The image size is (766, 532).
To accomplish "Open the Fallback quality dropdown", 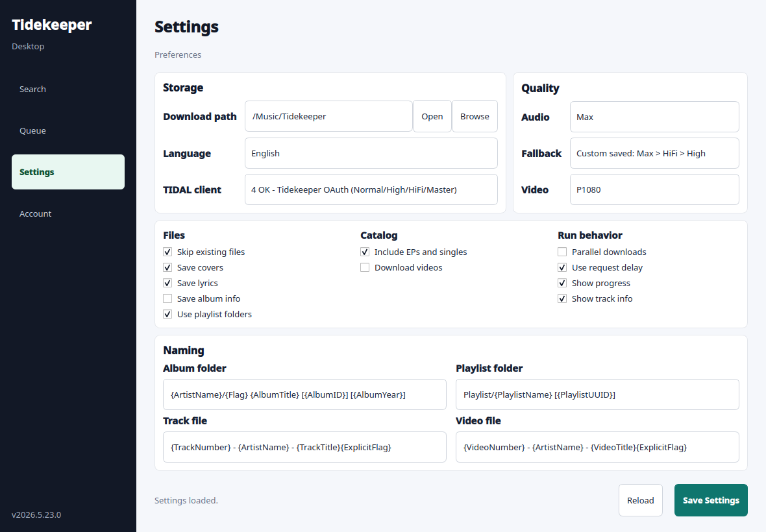I will coord(654,153).
